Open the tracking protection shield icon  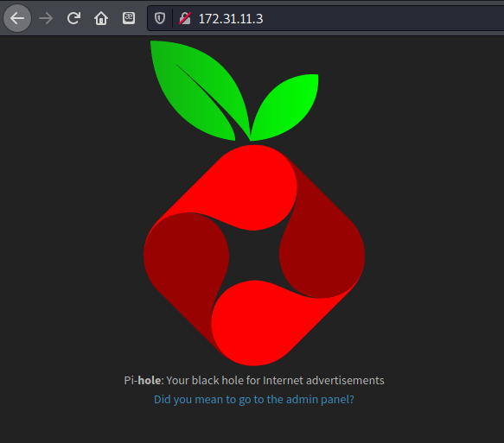160,18
